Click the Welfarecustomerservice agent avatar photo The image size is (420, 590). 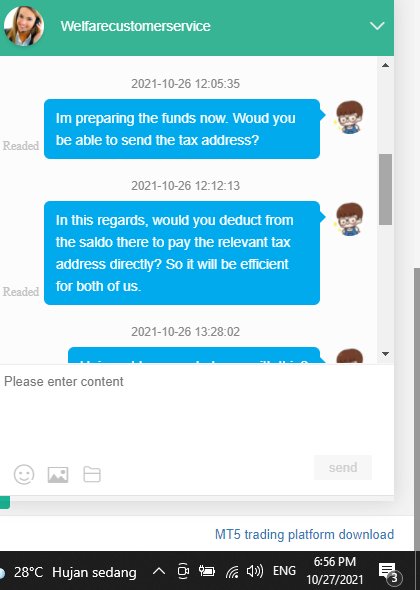coord(24,26)
